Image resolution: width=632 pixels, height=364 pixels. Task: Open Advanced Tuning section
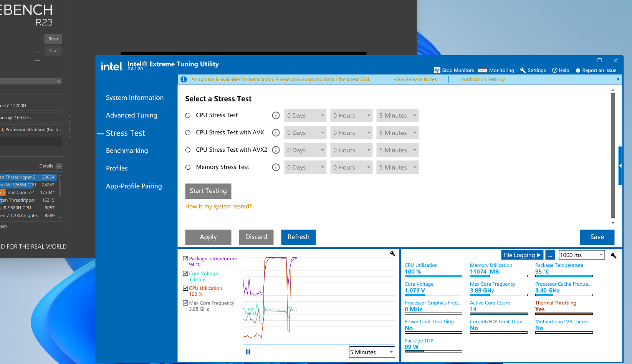(132, 115)
